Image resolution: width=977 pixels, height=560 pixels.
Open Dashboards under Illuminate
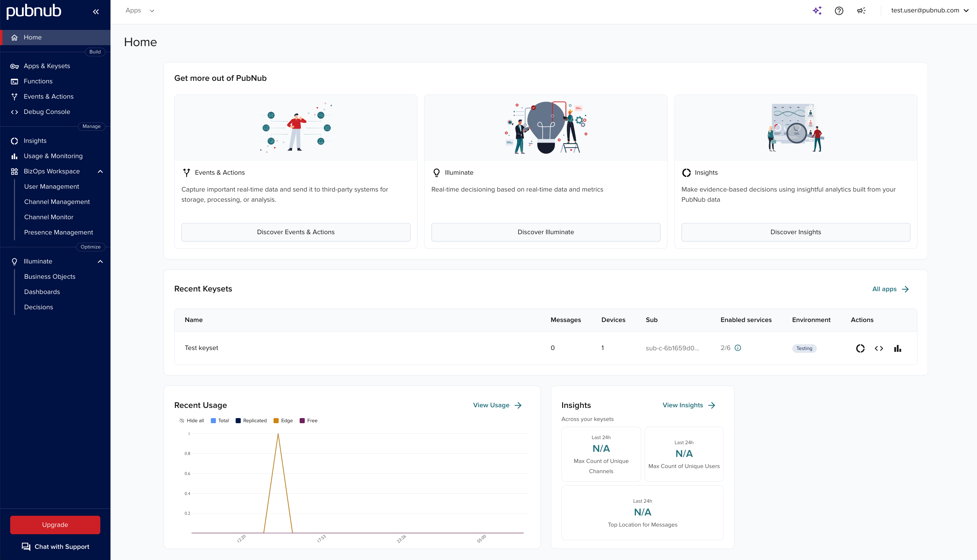click(x=42, y=291)
